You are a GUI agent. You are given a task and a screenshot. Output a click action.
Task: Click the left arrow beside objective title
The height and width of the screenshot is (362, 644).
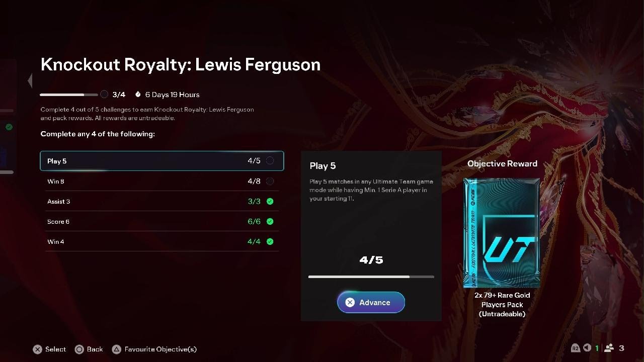pyautogui.click(x=30, y=80)
